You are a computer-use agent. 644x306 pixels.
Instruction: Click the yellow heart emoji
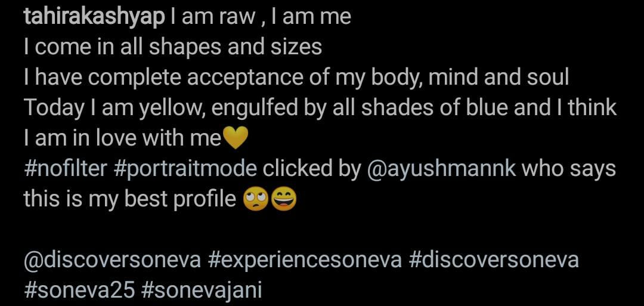(x=234, y=138)
